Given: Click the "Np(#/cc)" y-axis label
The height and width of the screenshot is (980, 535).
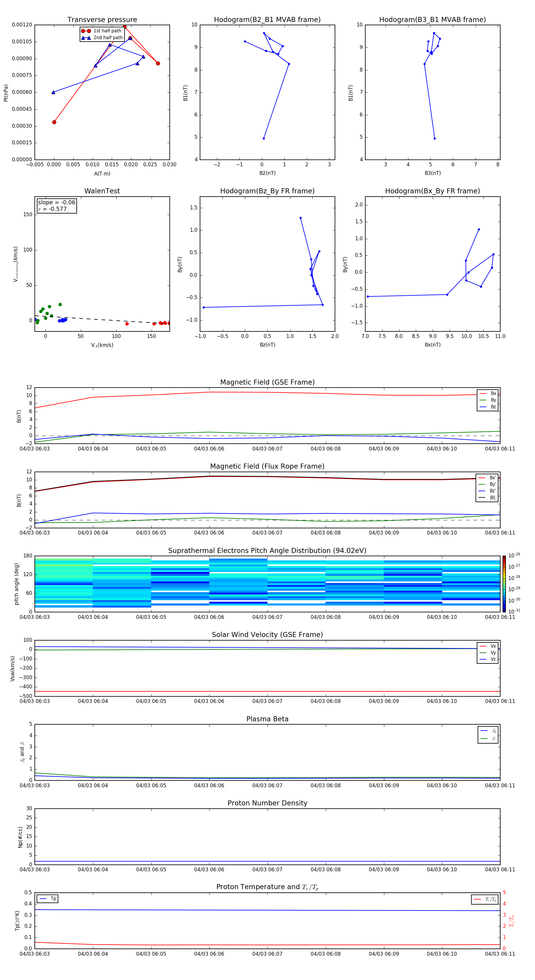Looking at the screenshot, I should (20, 837).
